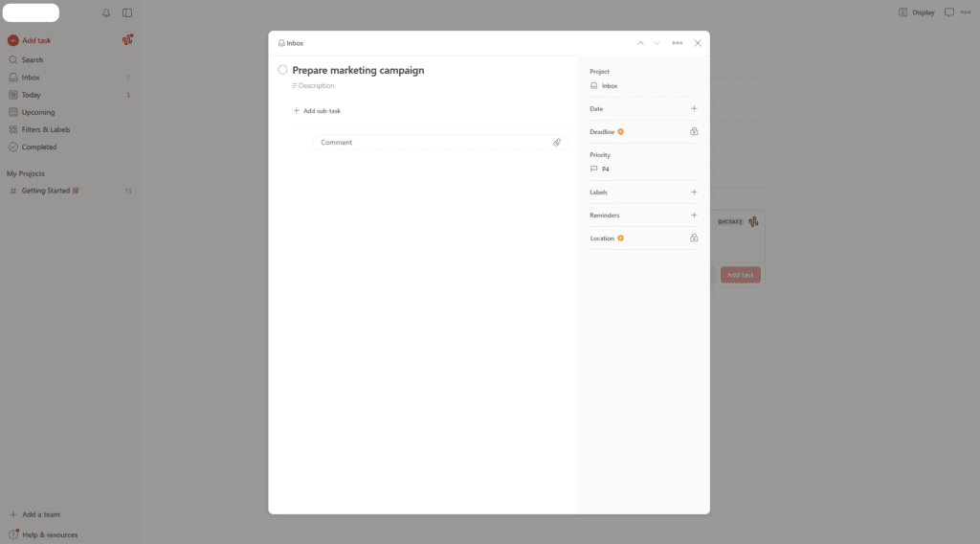Click background Dictate waveform icon
980x544 pixels.
(x=753, y=222)
